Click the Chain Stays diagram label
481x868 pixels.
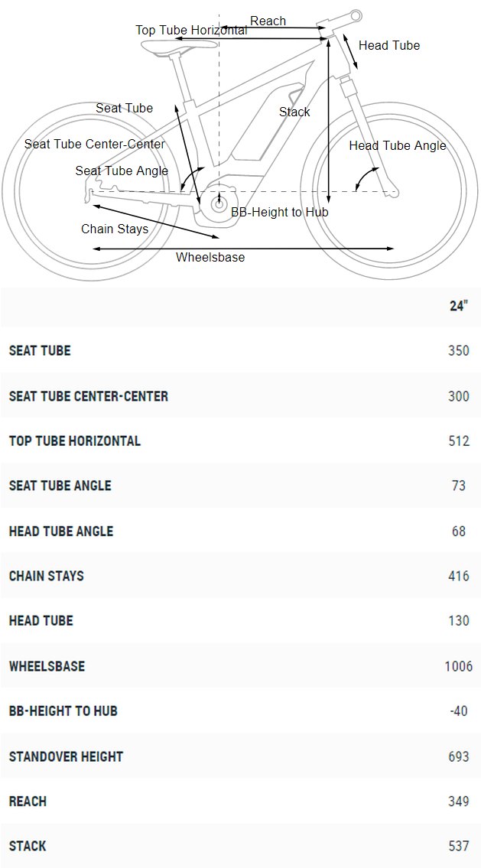(x=115, y=229)
